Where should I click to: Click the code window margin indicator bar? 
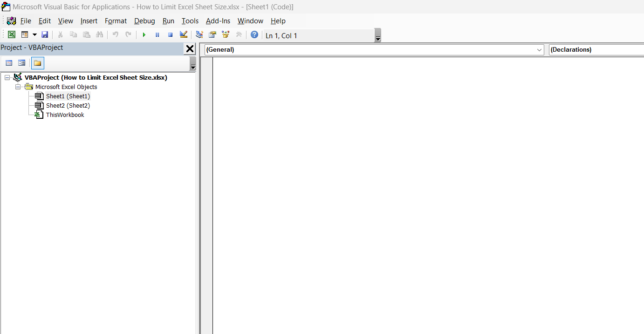click(x=206, y=196)
